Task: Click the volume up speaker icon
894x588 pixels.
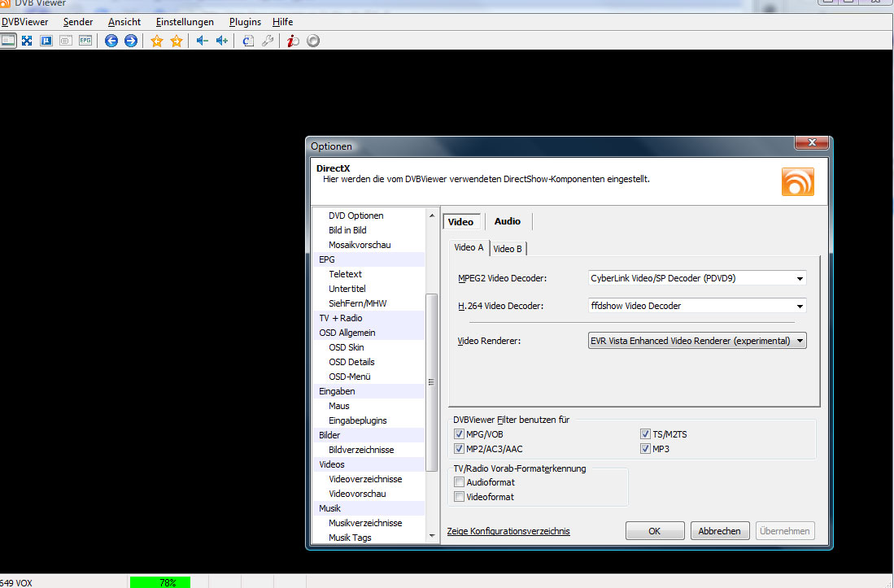Action: point(221,41)
